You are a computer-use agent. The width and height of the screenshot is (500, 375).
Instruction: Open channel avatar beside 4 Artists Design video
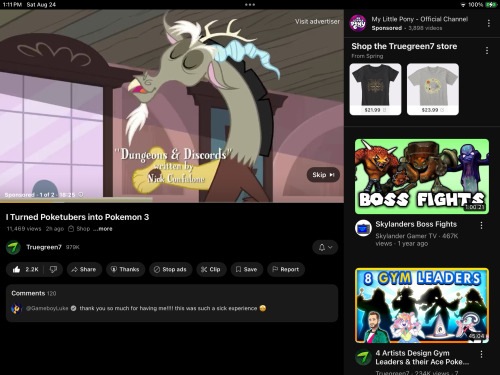(x=363, y=357)
